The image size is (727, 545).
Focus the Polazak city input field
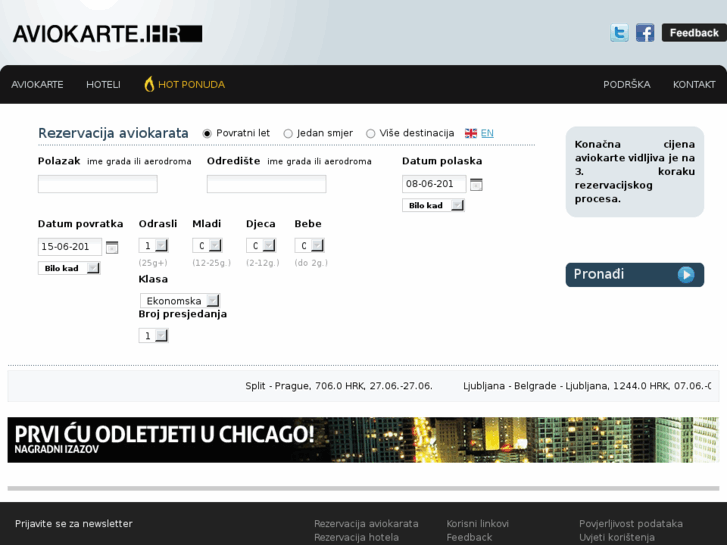[x=98, y=184]
